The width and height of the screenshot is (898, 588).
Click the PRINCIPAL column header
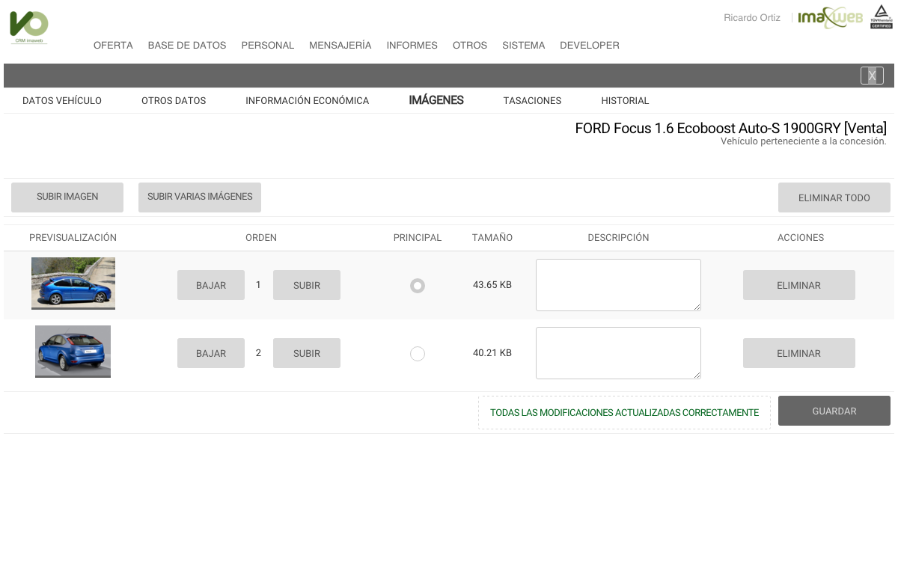(x=418, y=238)
